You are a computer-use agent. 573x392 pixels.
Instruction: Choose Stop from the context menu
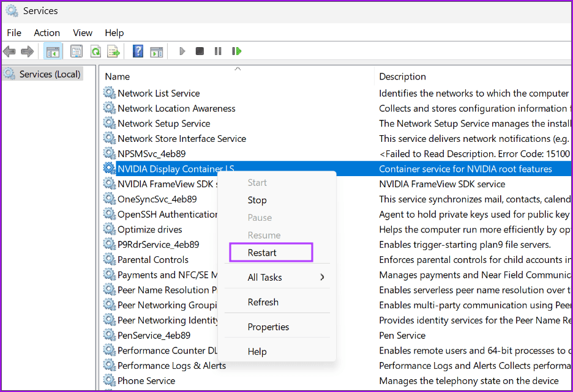(257, 200)
